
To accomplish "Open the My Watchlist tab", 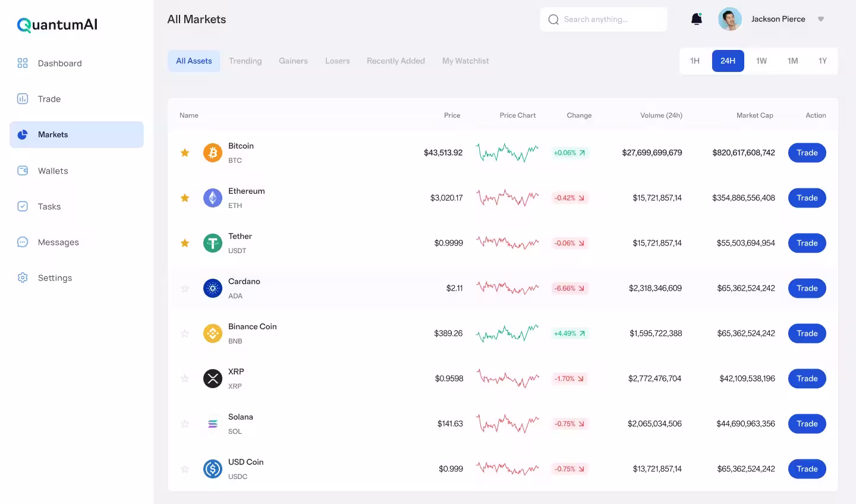I will coord(465,61).
